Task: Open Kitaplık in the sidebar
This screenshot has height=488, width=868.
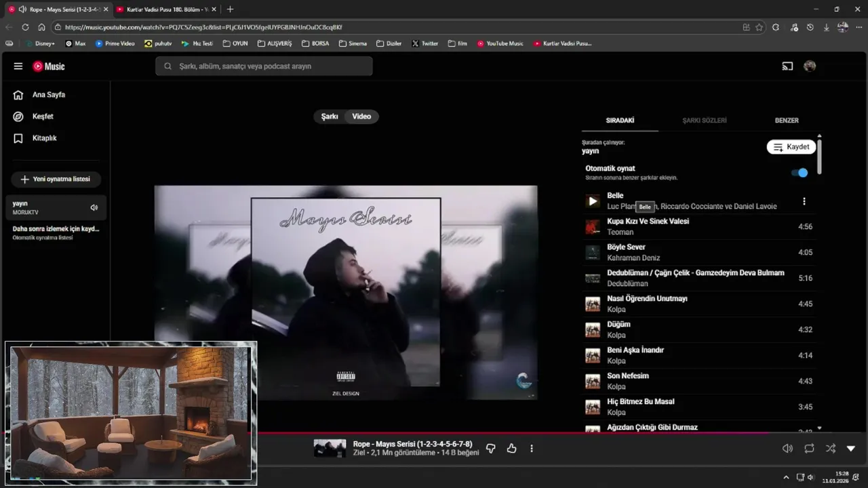Action: 44,138
